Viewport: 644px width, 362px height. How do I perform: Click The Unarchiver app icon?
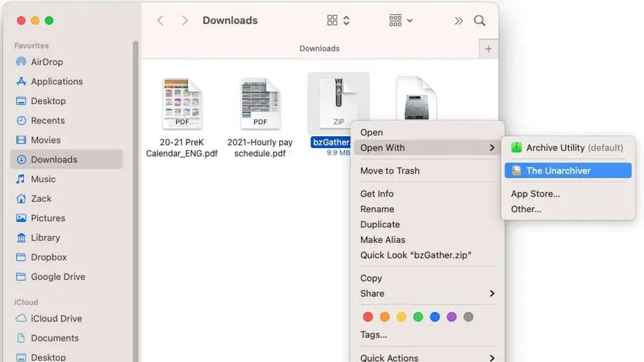click(516, 171)
